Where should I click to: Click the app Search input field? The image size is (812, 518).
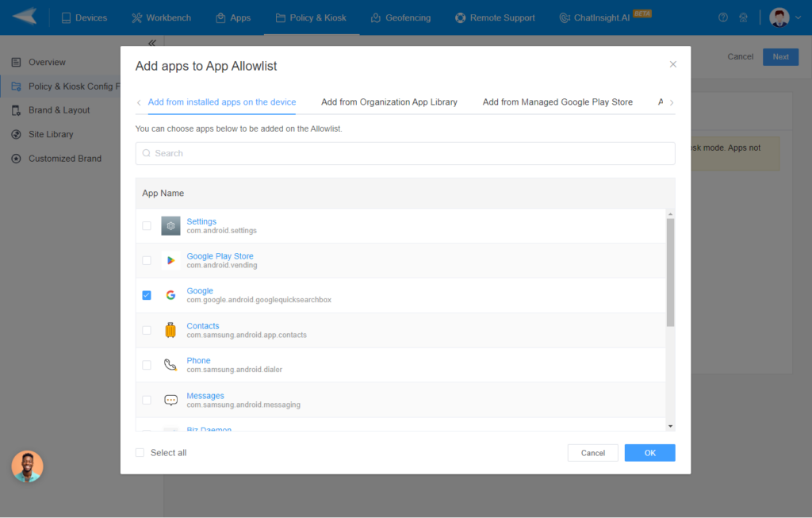[x=404, y=153]
